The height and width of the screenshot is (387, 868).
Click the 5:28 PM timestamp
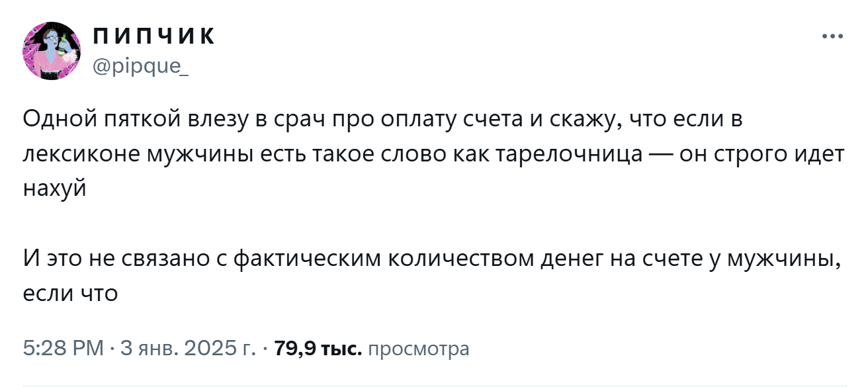pos(64,348)
